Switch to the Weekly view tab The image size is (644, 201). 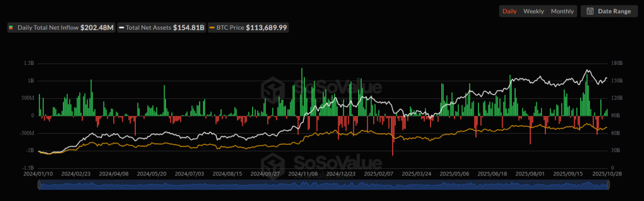[x=533, y=11]
